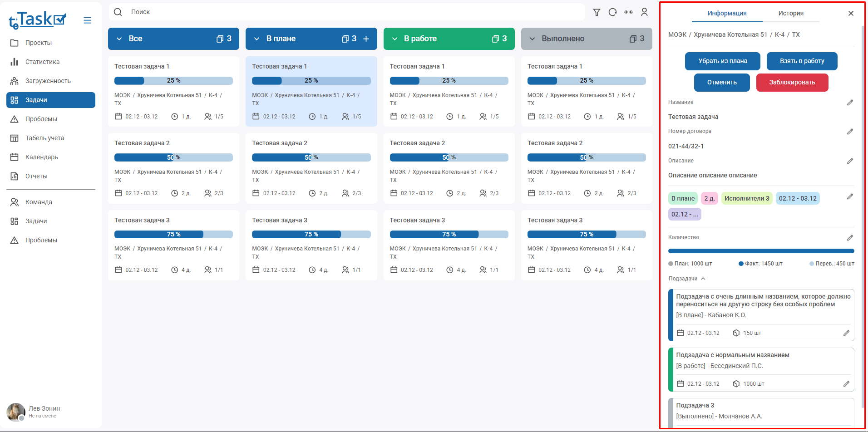
Task: Click the collapse columns arrows icon
Action: click(x=628, y=12)
